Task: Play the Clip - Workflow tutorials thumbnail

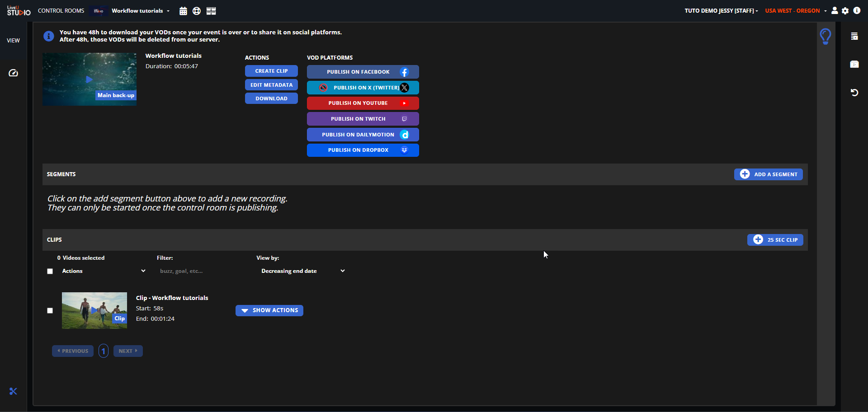Action: [x=94, y=310]
